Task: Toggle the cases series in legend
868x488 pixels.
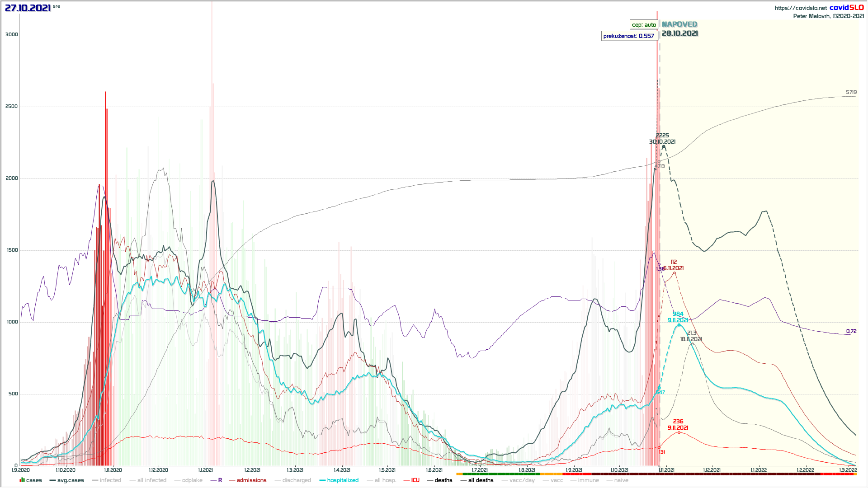Action: click(x=33, y=480)
